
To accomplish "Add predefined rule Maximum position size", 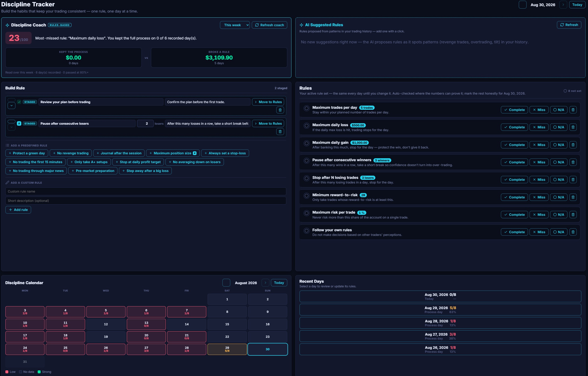I will click(173, 153).
